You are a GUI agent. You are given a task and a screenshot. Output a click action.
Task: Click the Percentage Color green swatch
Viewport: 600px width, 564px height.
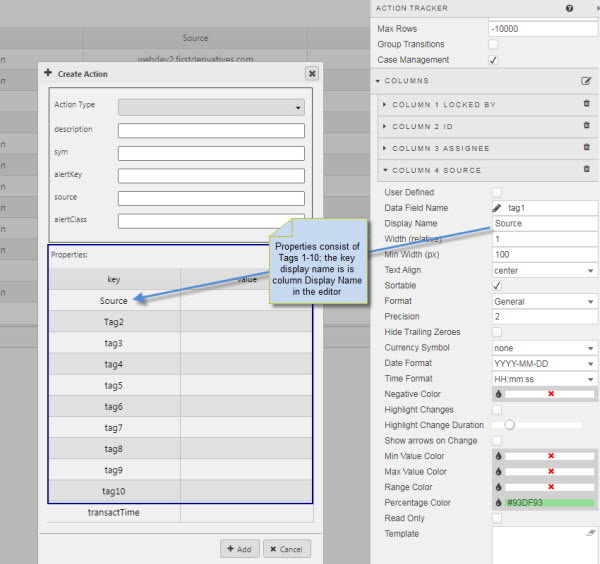(548, 503)
